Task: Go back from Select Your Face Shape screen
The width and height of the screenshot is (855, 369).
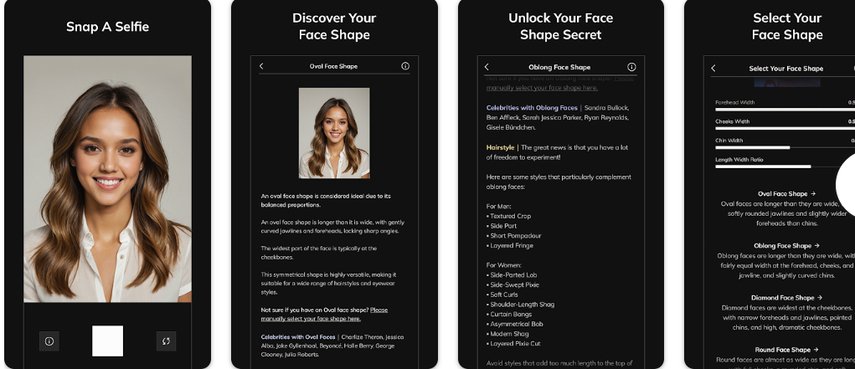Action: 713,68
